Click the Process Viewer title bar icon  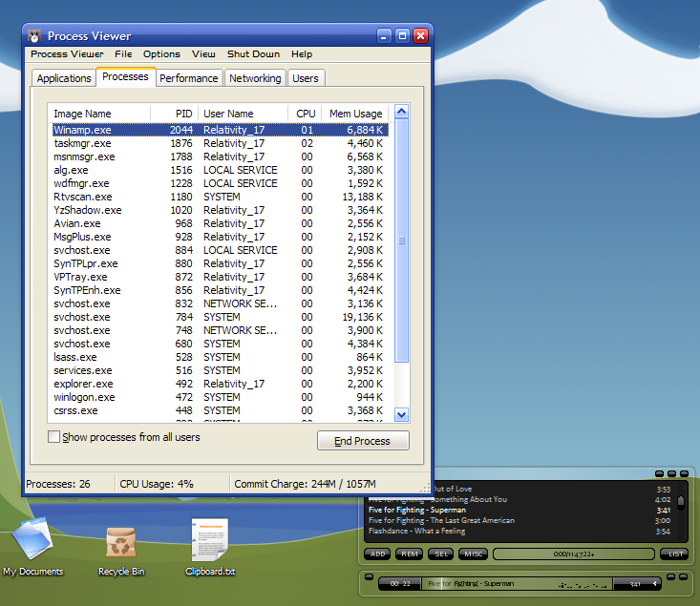pos(35,36)
